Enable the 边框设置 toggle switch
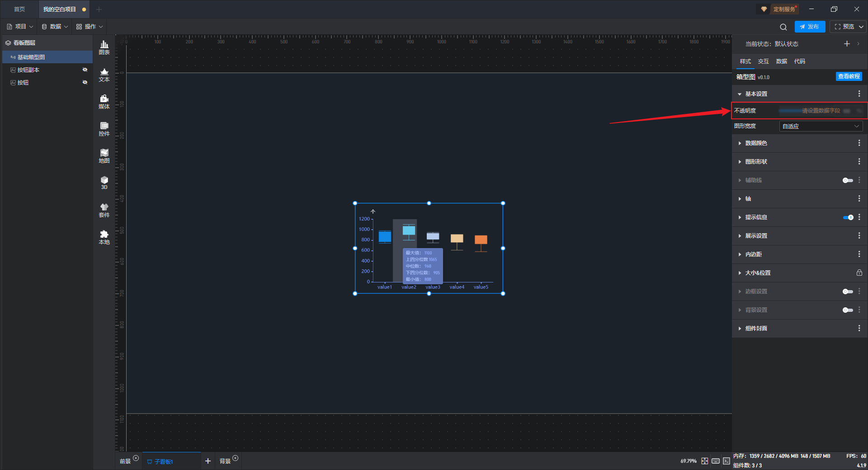 tap(848, 291)
